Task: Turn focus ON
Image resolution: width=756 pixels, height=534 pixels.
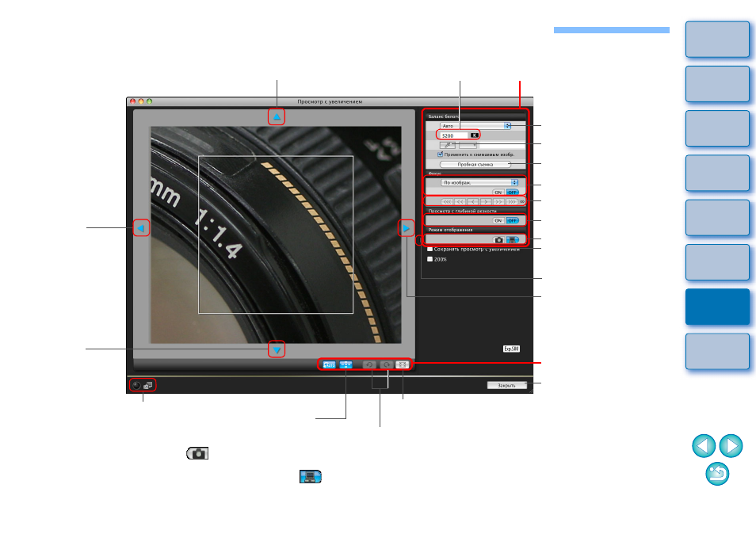Action: point(498,193)
